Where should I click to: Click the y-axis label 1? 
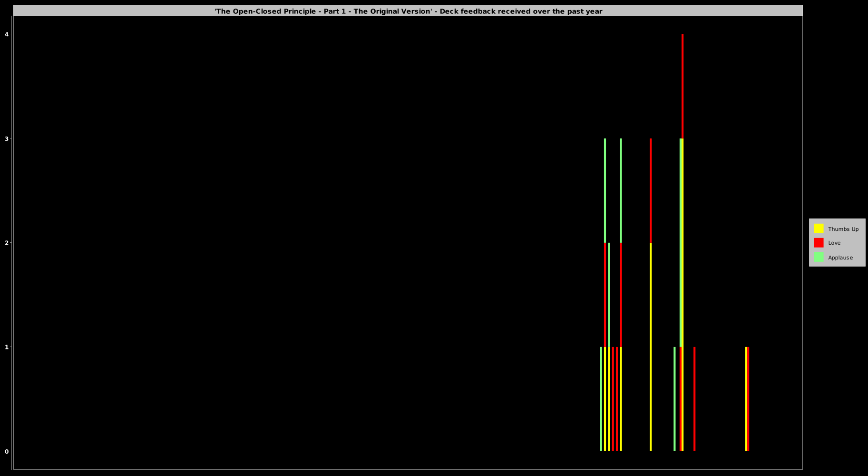point(7,347)
